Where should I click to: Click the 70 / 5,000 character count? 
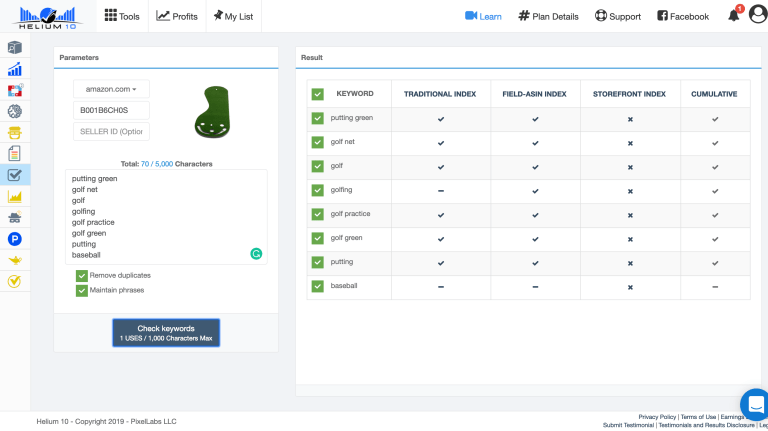157,164
